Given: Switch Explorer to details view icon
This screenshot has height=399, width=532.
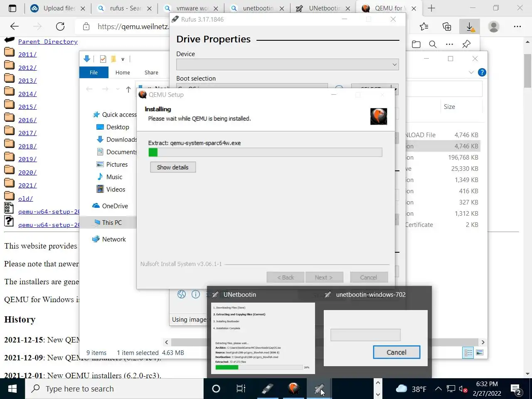Looking at the screenshot, I should [468, 353].
